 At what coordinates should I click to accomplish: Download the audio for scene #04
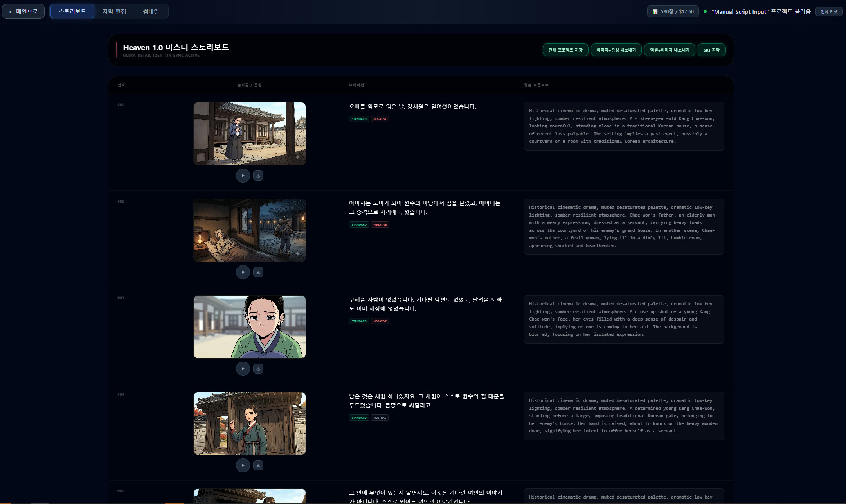click(x=258, y=465)
